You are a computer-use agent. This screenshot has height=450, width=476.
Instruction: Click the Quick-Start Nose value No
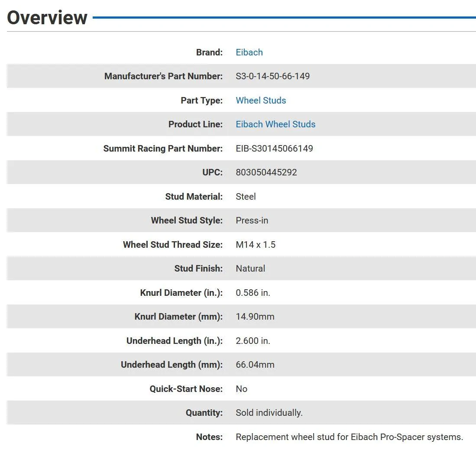(x=241, y=388)
